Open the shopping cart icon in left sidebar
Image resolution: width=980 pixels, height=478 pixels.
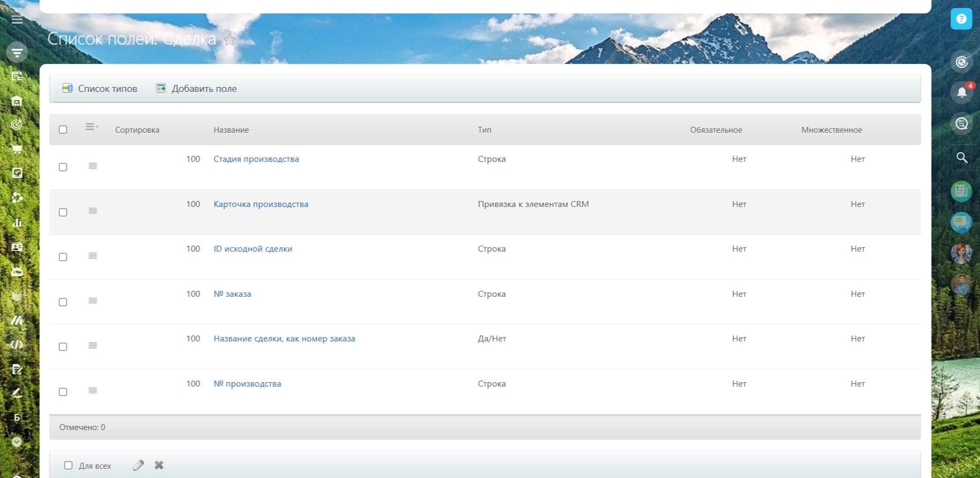pyautogui.click(x=17, y=149)
